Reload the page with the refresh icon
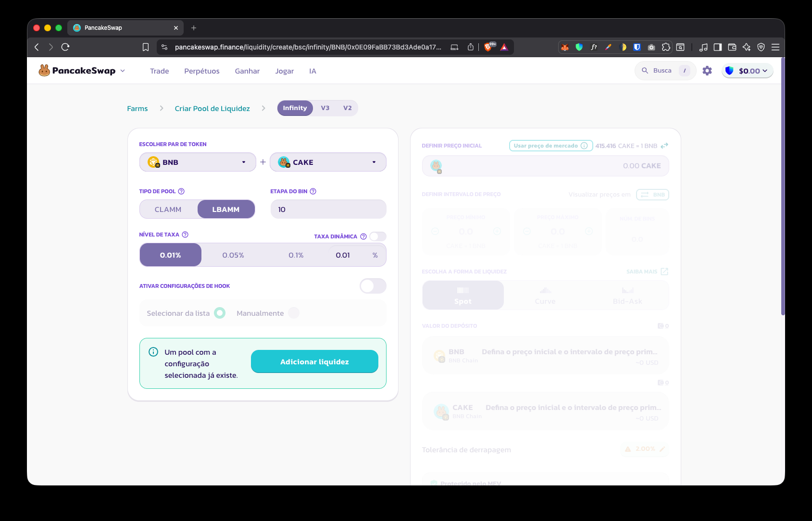 pos(65,47)
